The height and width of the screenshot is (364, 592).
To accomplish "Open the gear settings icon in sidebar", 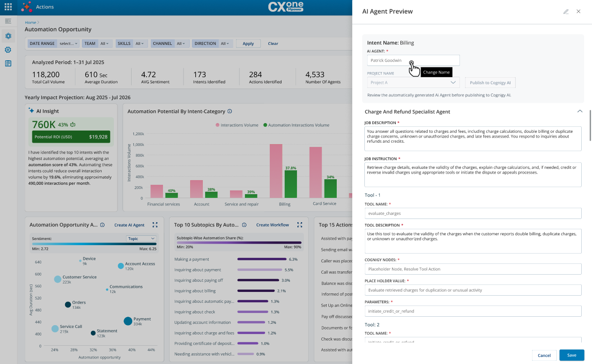I will coord(8,50).
